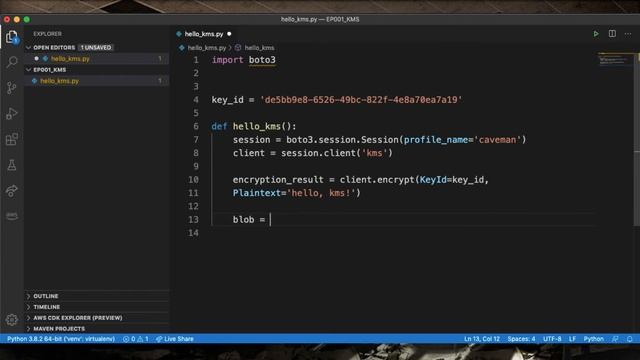Click the EXPLORER panel title
This screenshot has height=360, width=640.
click(47, 34)
